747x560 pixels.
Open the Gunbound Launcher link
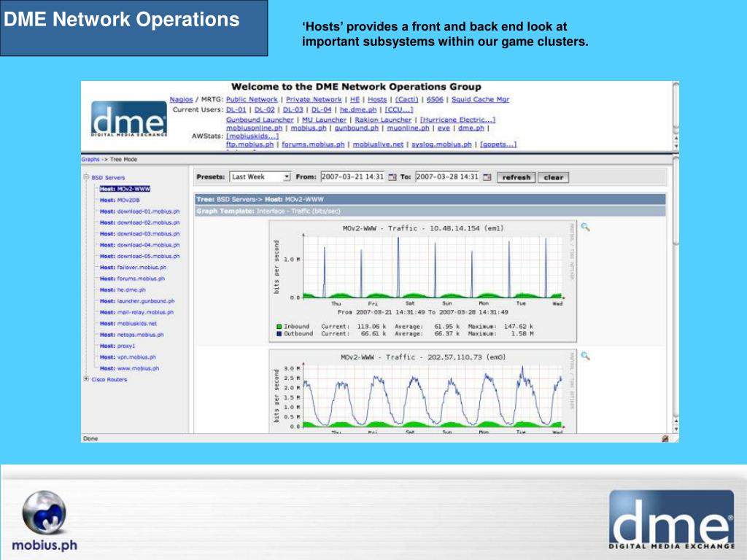pyautogui.click(x=260, y=120)
